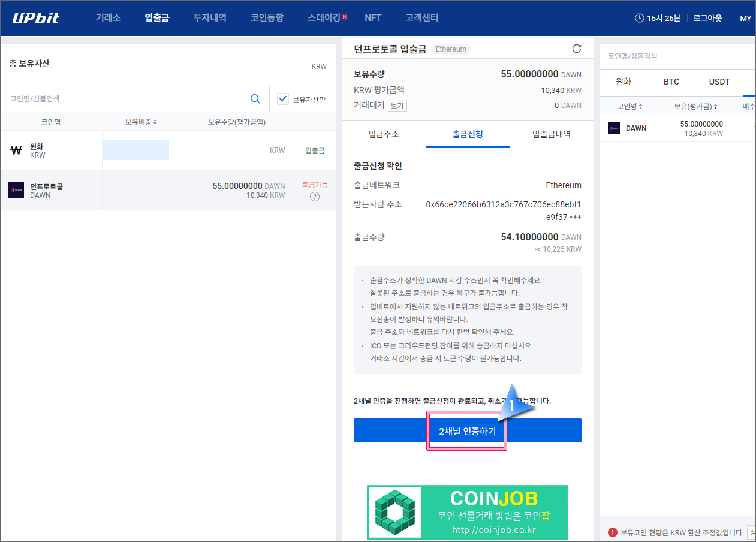Sort right panel by 보유(평가금)

coord(695,106)
